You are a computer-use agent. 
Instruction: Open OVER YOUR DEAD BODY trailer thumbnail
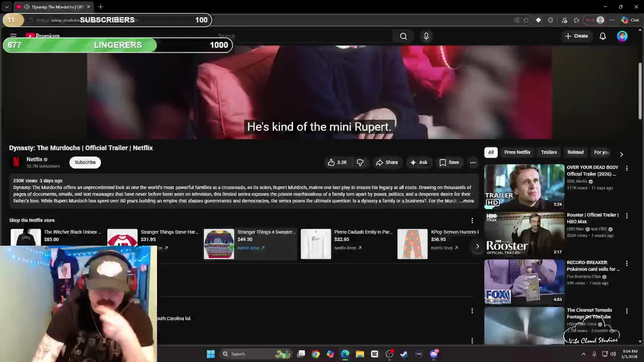[524, 186]
